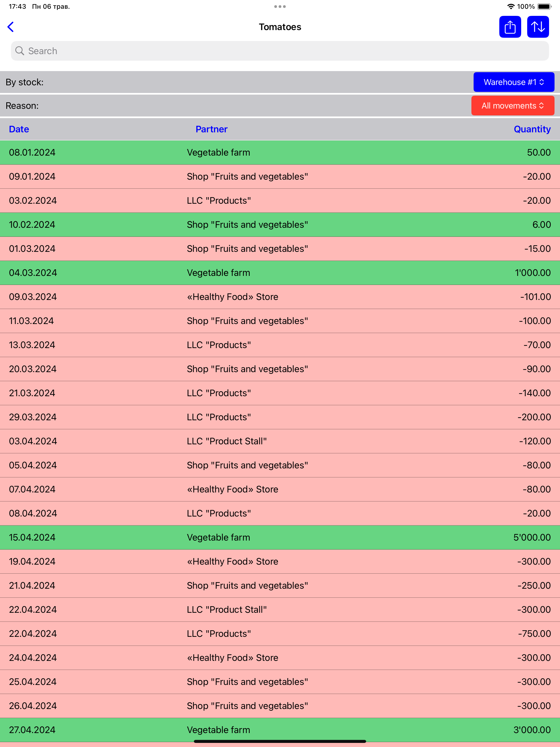Image resolution: width=560 pixels, height=747 pixels.
Task: Select the 01.03.2024 row
Action: (280, 249)
